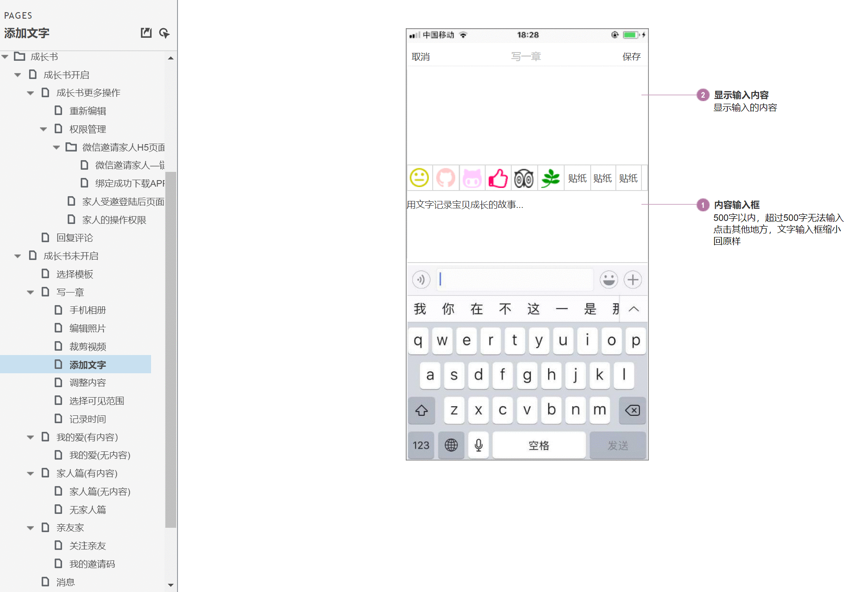The width and height of the screenshot is (868, 592).
Task: Collapse the 成长书开启 tree node
Action: pyautogui.click(x=18, y=75)
